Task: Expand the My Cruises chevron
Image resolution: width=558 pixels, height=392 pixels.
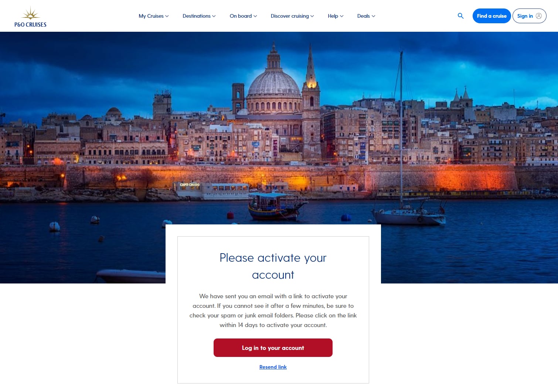Action: pos(167,16)
